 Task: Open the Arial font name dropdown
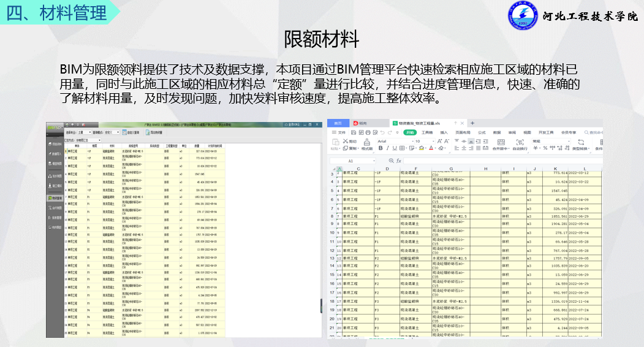coord(413,141)
